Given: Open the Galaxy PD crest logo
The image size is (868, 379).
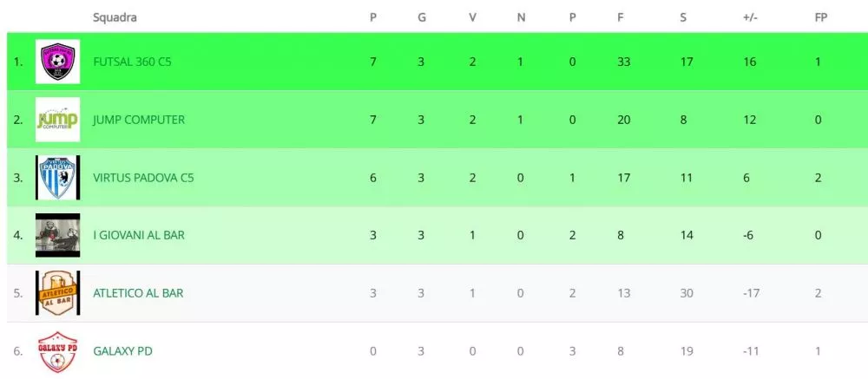Looking at the screenshot, I should tap(57, 350).
